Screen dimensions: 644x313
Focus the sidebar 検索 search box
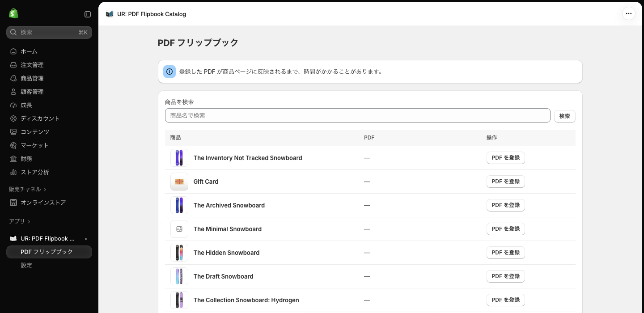[49, 32]
